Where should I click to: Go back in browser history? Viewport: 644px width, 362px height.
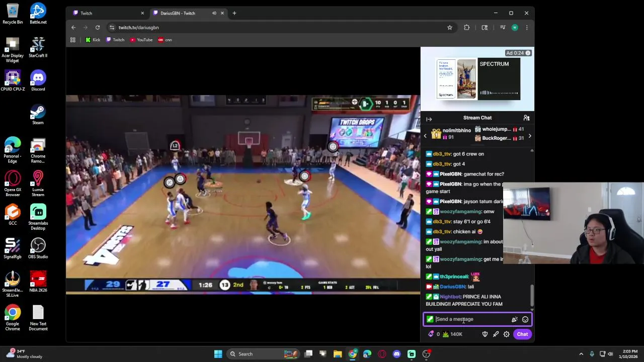click(x=73, y=28)
